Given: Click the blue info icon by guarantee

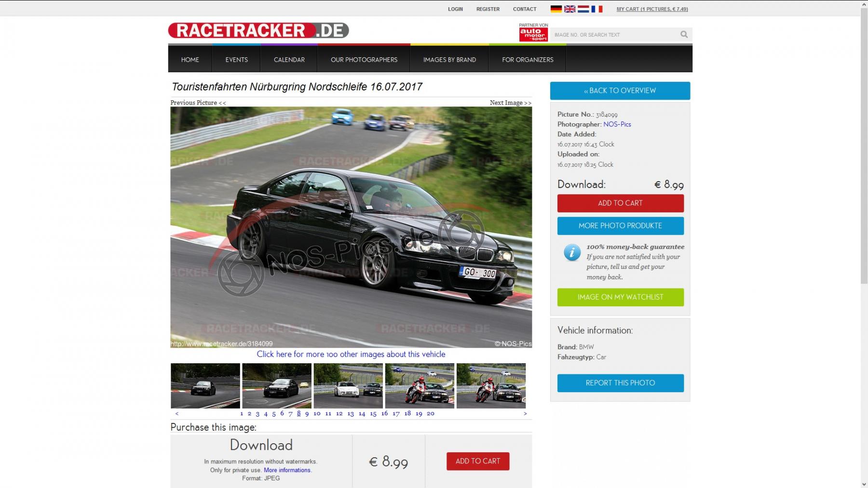Looking at the screenshot, I should 572,252.
